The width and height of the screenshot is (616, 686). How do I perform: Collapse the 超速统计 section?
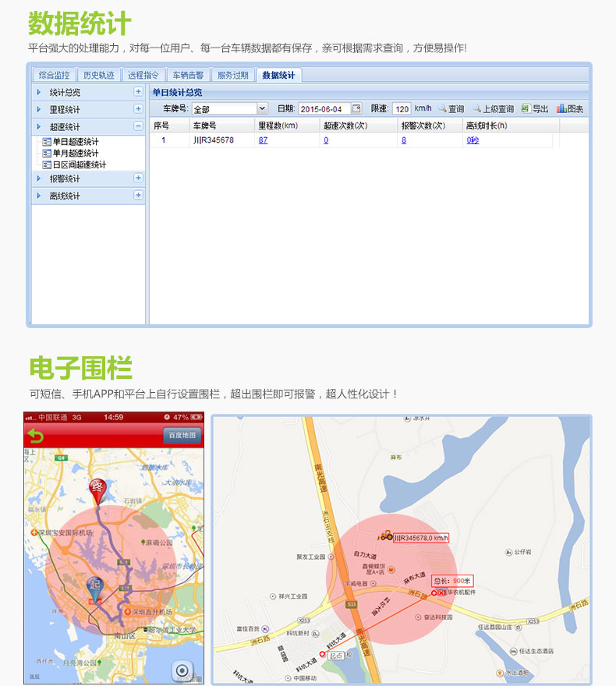(138, 126)
